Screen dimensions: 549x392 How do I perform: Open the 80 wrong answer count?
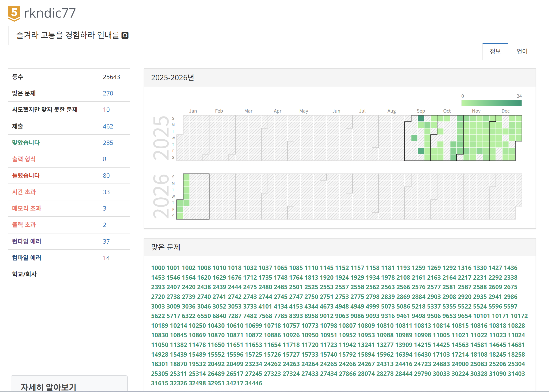click(x=106, y=175)
